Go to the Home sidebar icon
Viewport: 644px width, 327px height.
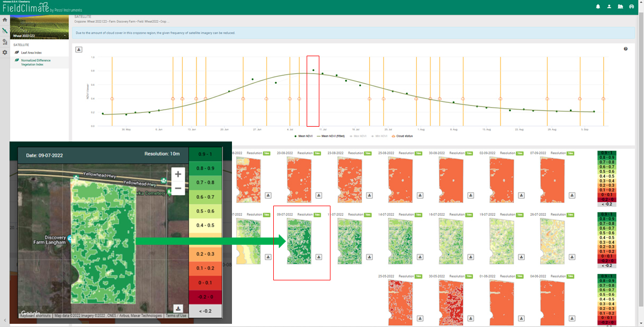click(x=5, y=20)
